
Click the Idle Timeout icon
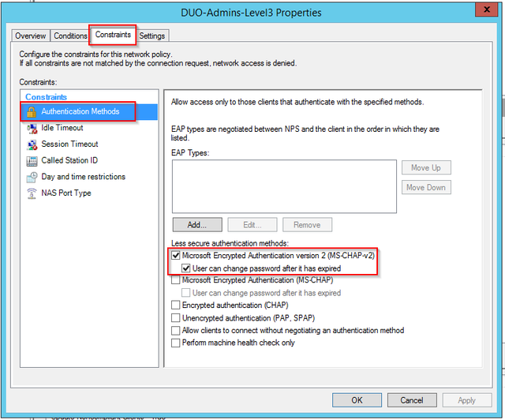(x=32, y=128)
